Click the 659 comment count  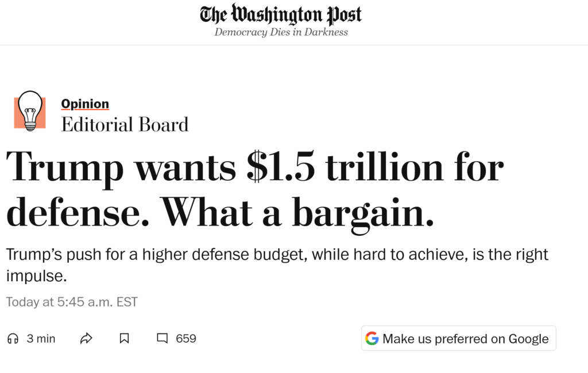[185, 339]
